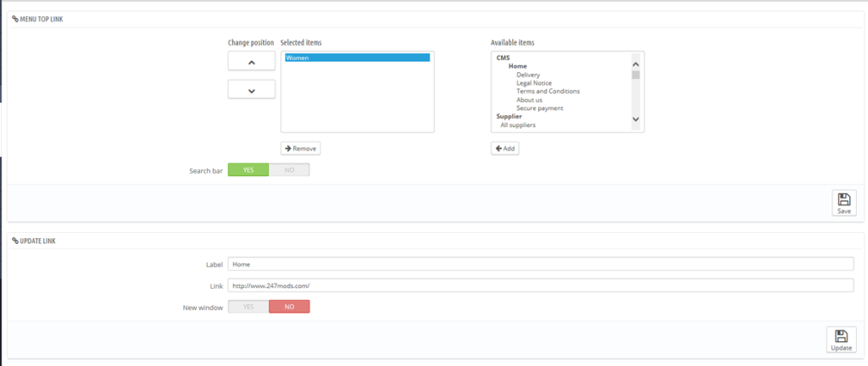The height and width of the screenshot is (366, 868).
Task: Choose Legal Notice from Available items
Action: (534, 83)
